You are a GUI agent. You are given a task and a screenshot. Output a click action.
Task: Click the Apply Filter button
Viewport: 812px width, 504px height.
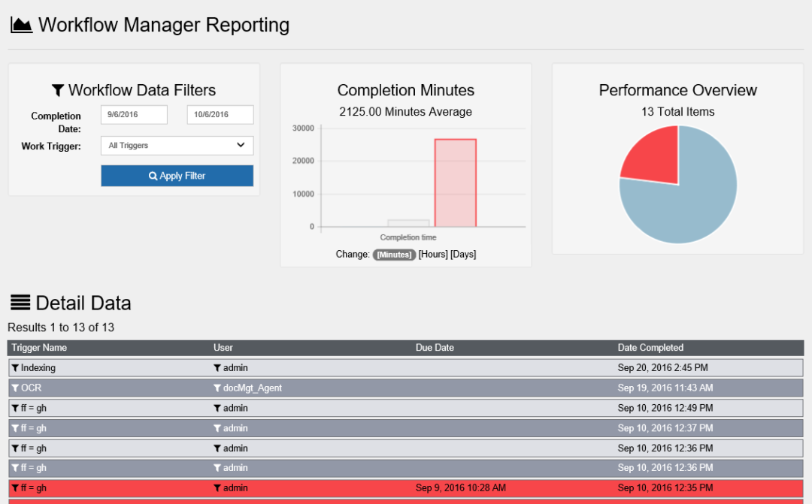(x=177, y=175)
